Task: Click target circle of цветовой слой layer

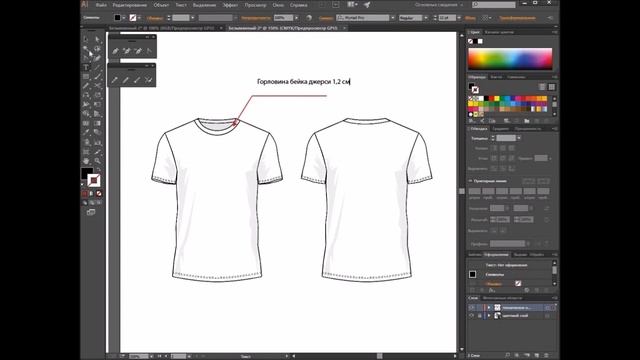Action: click(547, 316)
